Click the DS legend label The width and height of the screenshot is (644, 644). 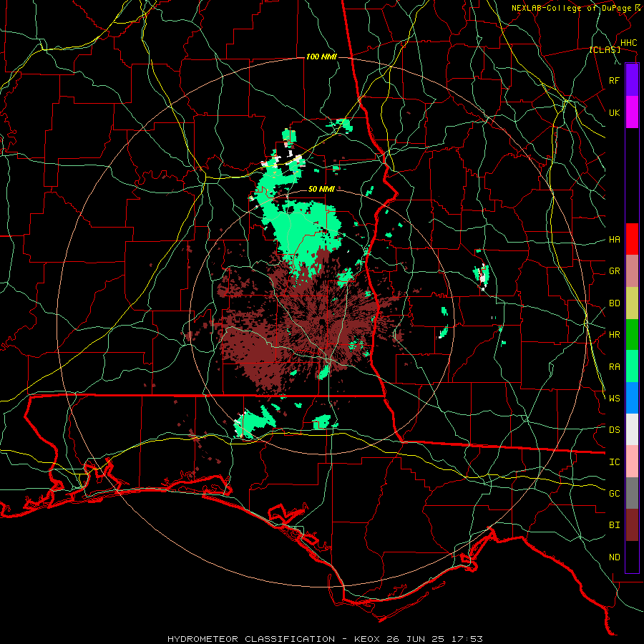tap(614, 430)
